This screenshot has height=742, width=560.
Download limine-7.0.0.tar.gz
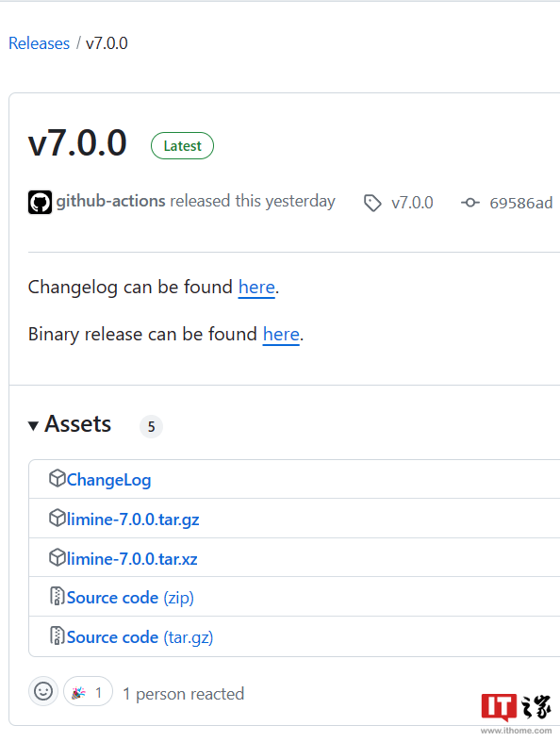tap(133, 519)
